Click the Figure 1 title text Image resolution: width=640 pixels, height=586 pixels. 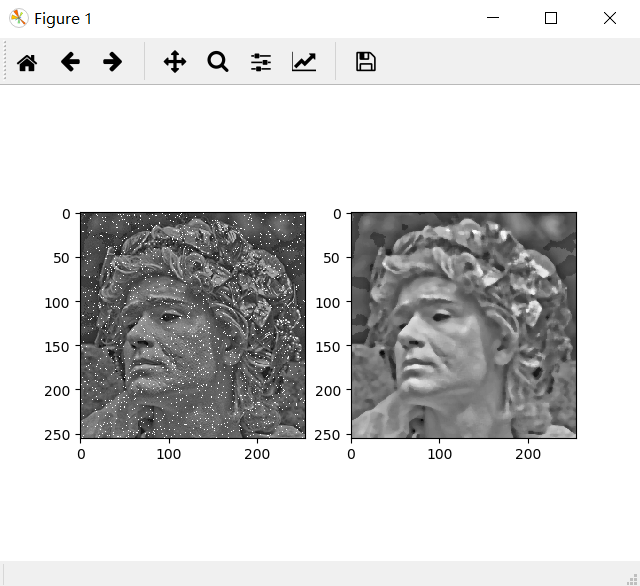point(63,19)
